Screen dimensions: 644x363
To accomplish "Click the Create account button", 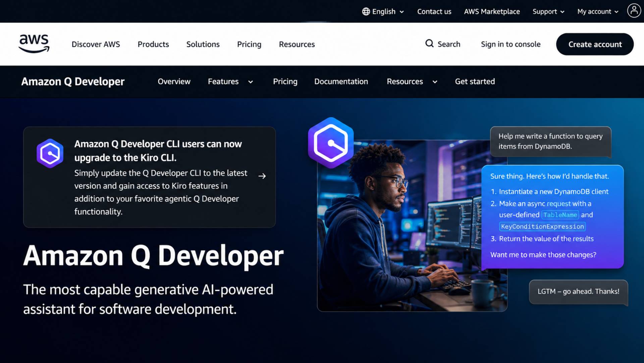I will [x=595, y=44].
